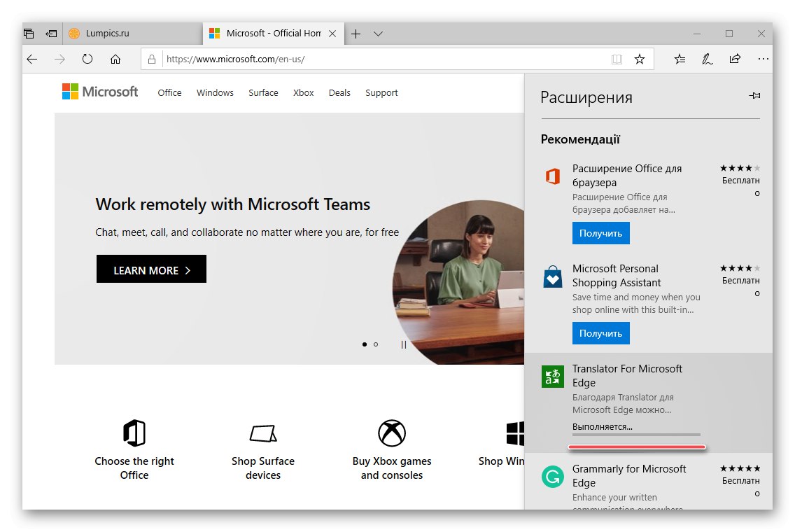Image resolution: width=795 pixels, height=532 pixels.
Task: Open the Hub favorites list icon
Action: click(679, 59)
